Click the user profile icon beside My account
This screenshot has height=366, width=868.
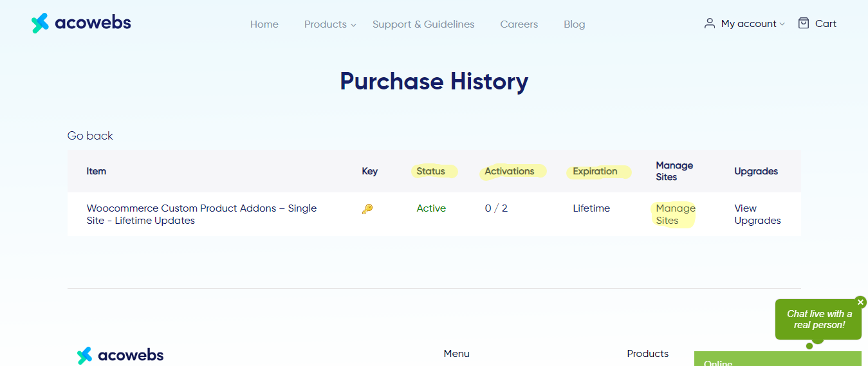click(x=710, y=23)
